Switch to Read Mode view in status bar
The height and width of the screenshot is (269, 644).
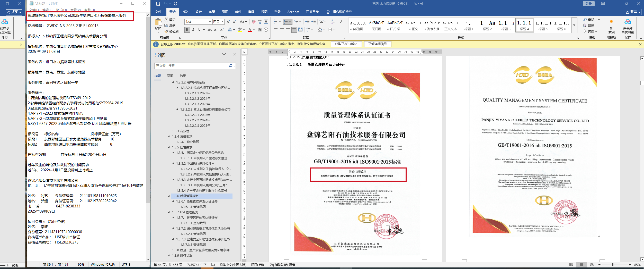(571, 265)
